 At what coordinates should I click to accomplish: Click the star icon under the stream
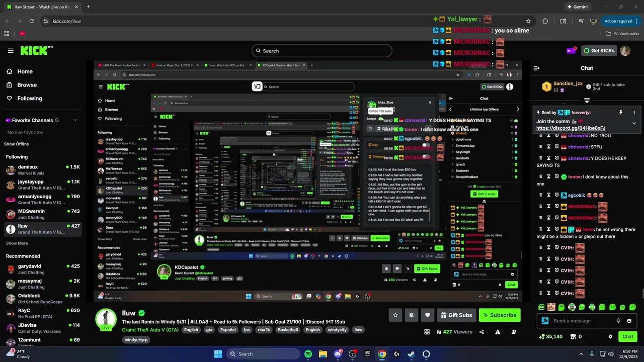pos(395,315)
